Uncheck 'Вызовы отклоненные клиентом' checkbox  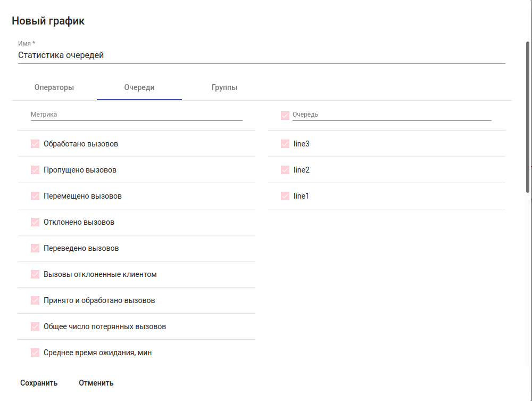pyautogui.click(x=35, y=274)
